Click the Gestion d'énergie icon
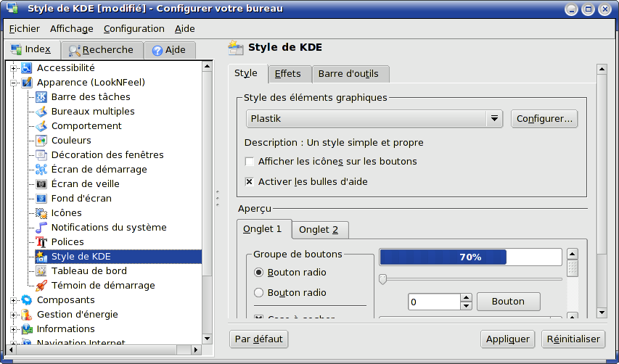The width and height of the screenshot is (619, 364). [x=26, y=315]
